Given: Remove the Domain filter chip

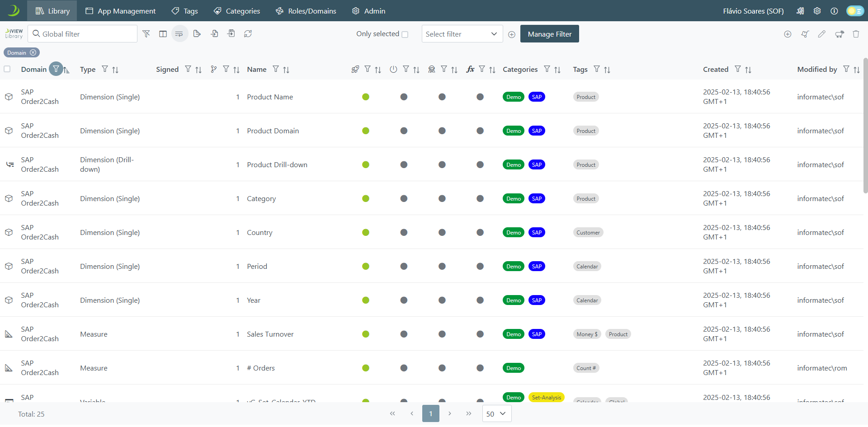Looking at the screenshot, I should 33,53.
